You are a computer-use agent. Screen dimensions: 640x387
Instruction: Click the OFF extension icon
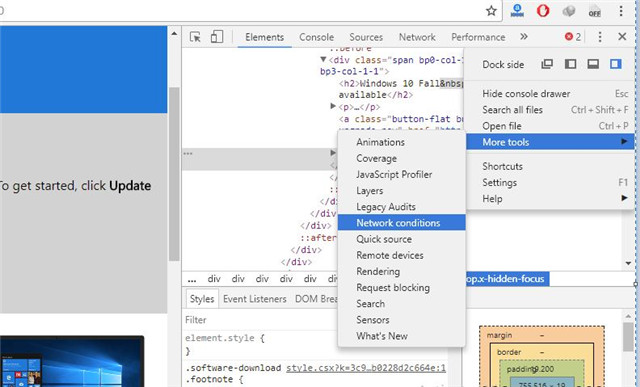(595, 11)
